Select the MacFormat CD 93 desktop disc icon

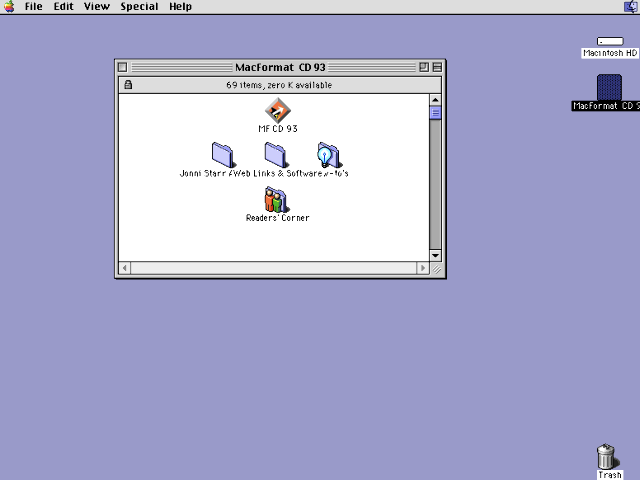pos(609,87)
